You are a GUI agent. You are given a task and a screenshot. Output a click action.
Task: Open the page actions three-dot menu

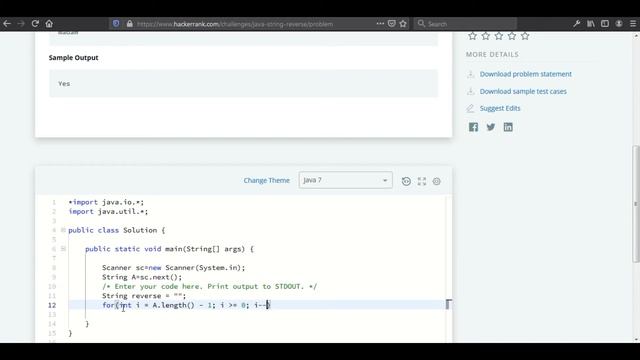[380, 24]
